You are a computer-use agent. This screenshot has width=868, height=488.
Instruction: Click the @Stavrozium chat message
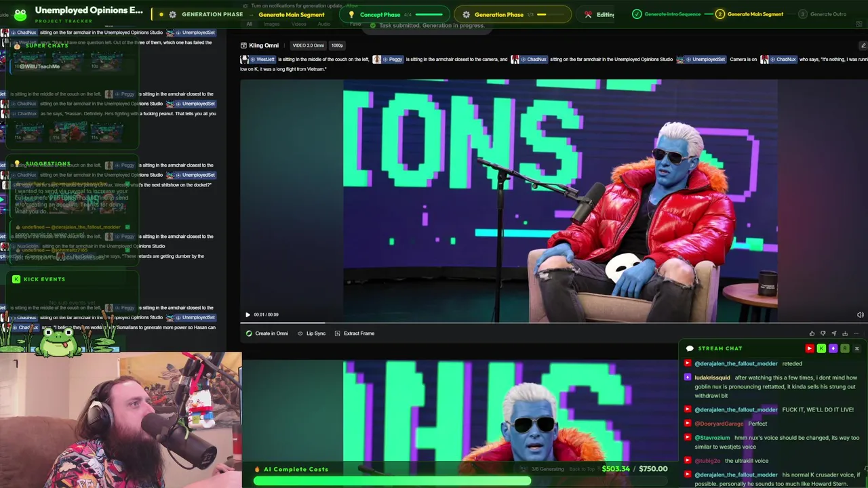[772, 442]
